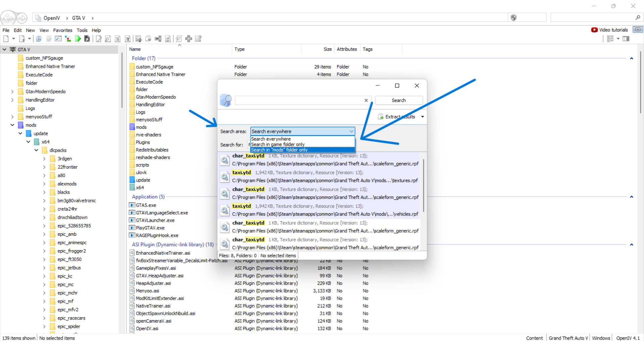Screen dimensions: 644x342
Task: Click the grayed tool icon beside search icon
Action: click(48, 39)
